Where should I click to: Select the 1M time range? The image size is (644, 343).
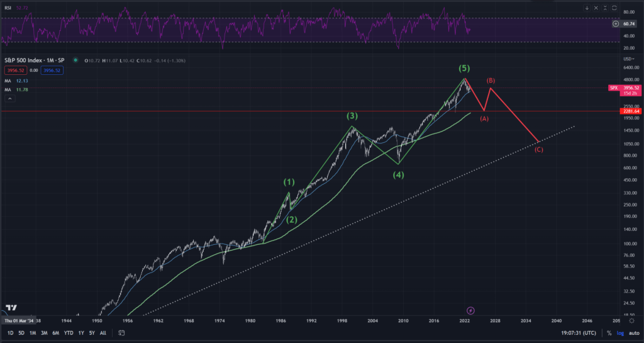pos(33,333)
